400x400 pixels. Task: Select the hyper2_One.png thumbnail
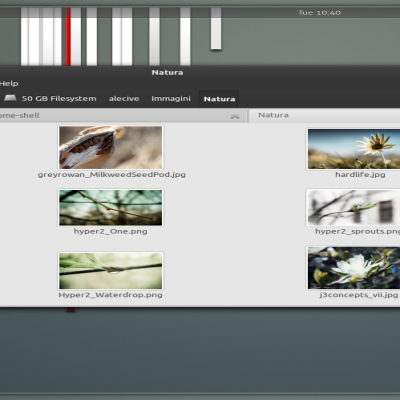[110, 207]
